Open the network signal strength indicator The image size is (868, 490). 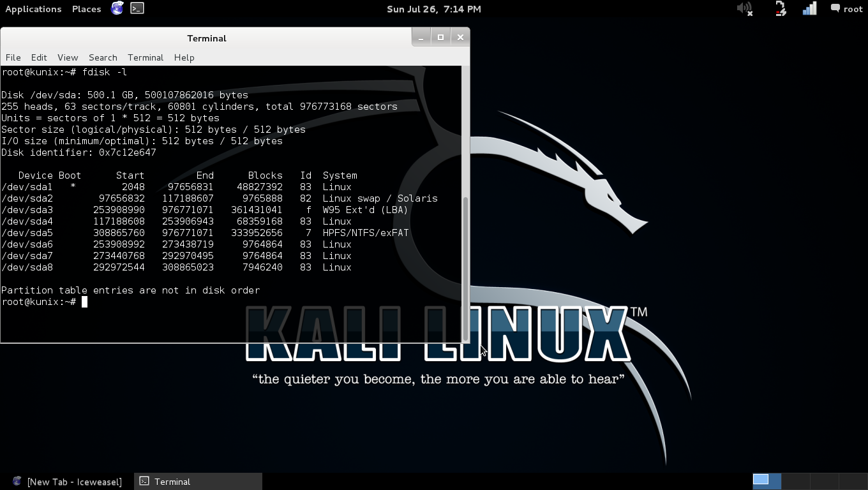point(809,9)
